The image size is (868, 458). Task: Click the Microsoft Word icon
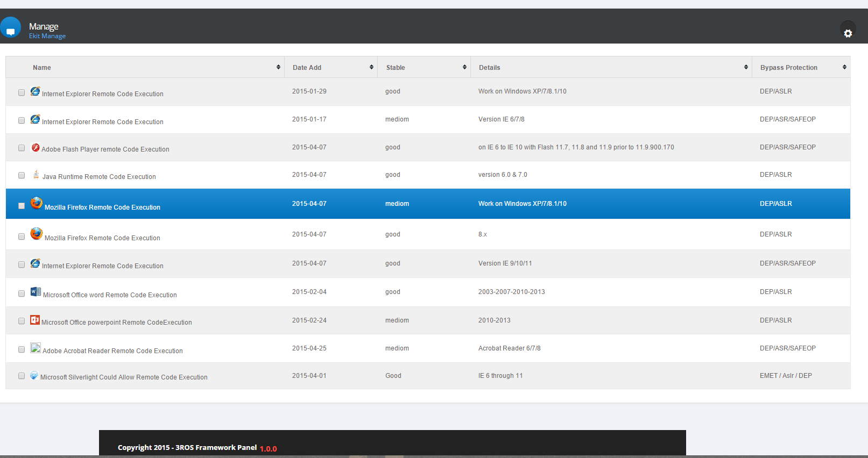click(x=36, y=292)
